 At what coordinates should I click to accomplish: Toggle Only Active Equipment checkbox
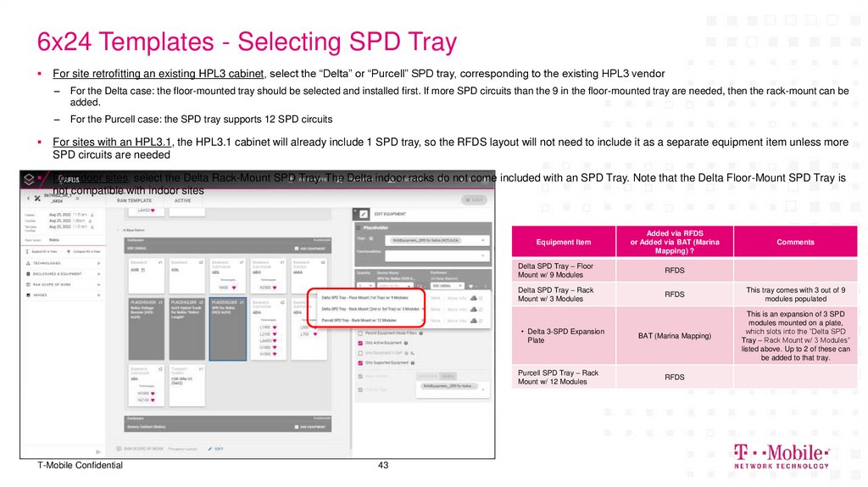tap(360, 343)
